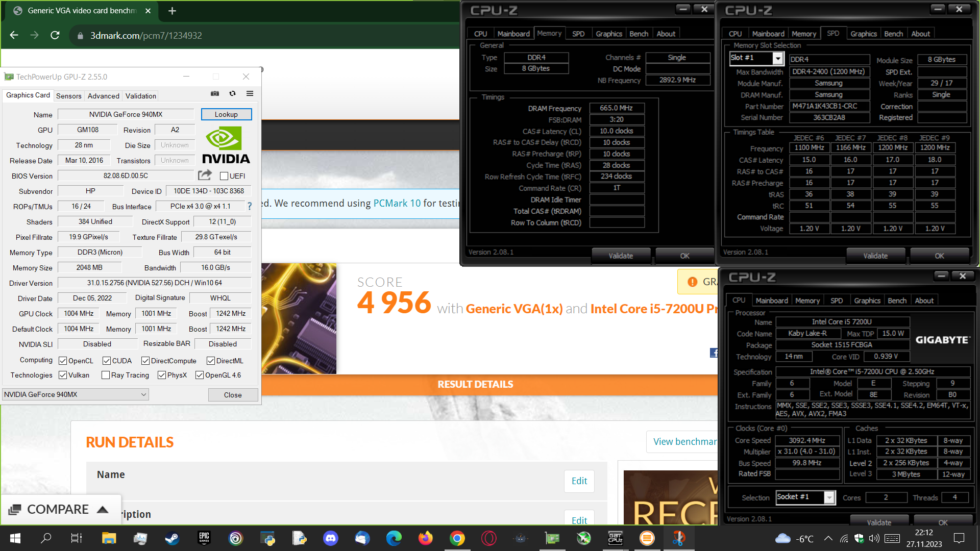Open Bench tab in CPU-Z CPU window

[897, 300]
